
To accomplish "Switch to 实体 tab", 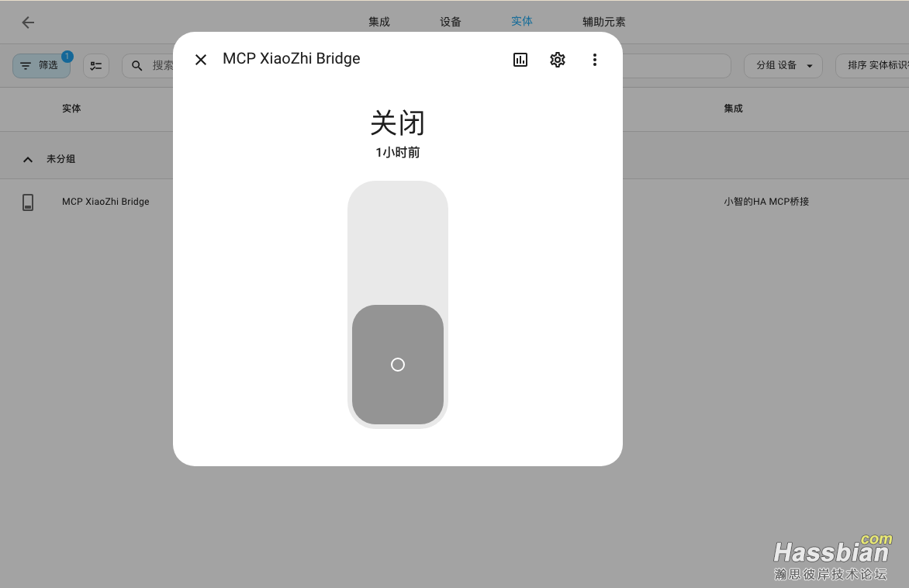I will tap(522, 22).
